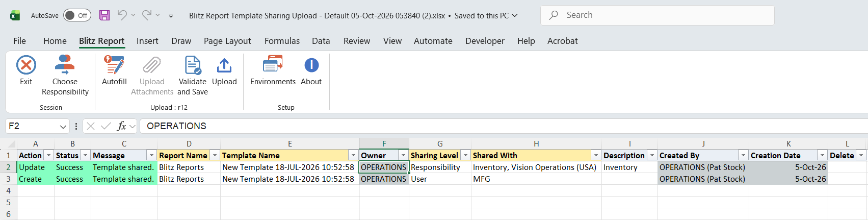
Task: Click the formula bar enter checkmark
Action: (106, 126)
